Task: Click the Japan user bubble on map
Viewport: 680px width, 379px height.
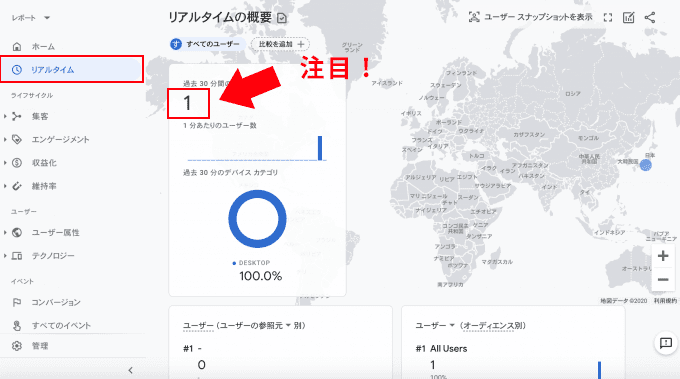Action: click(646, 165)
